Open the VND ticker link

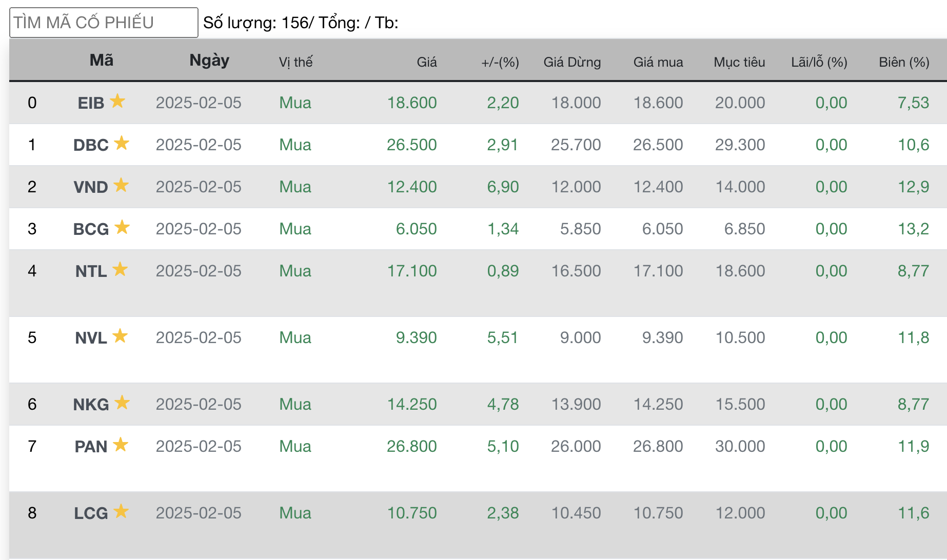[91, 187]
